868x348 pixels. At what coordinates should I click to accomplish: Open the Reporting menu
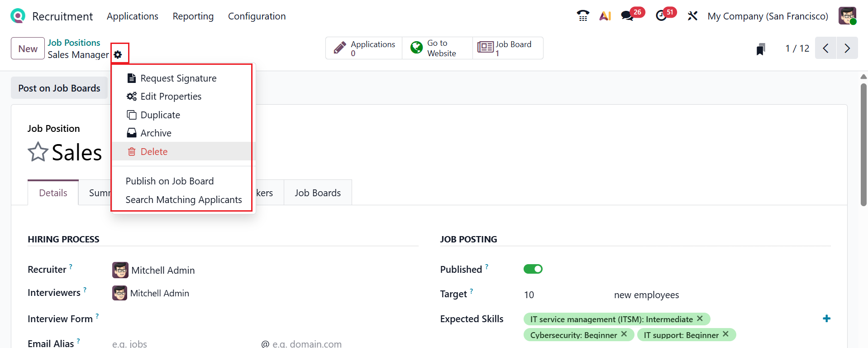pyautogui.click(x=193, y=16)
